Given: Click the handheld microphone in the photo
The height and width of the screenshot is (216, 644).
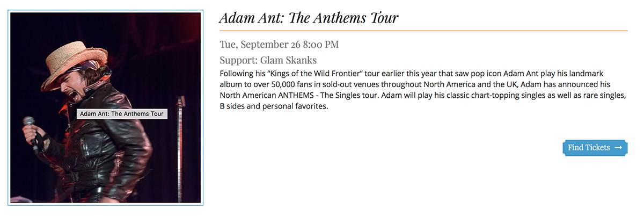Looking at the screenshot, I should coord(30,127).
